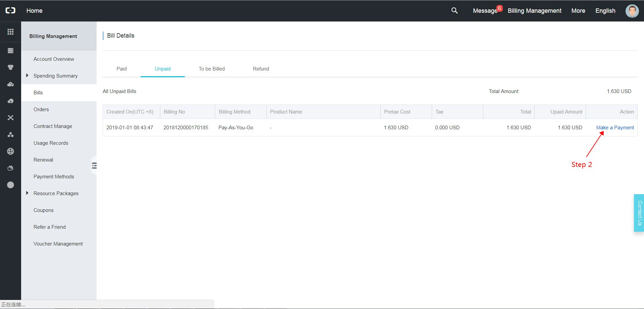Click the Product Name column header
Viewport: 644px width, 309px height.
click(286, 112)
